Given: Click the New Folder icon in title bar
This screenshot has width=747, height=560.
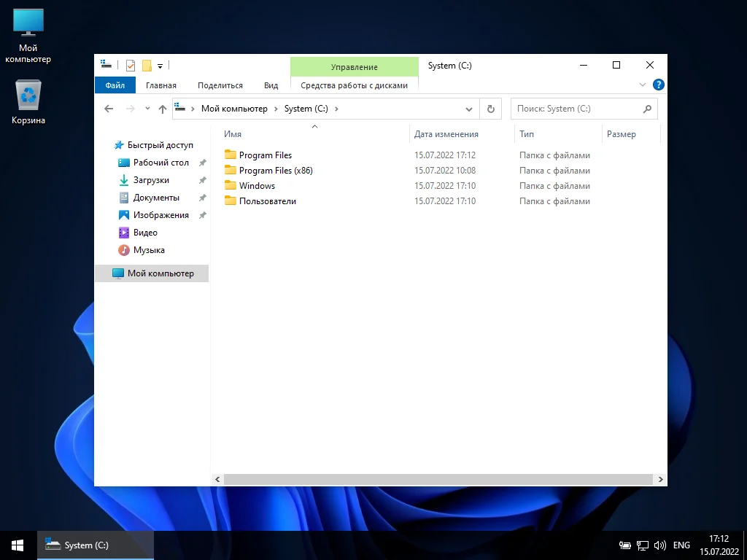Looking at the screenshot, I should 147,66.
